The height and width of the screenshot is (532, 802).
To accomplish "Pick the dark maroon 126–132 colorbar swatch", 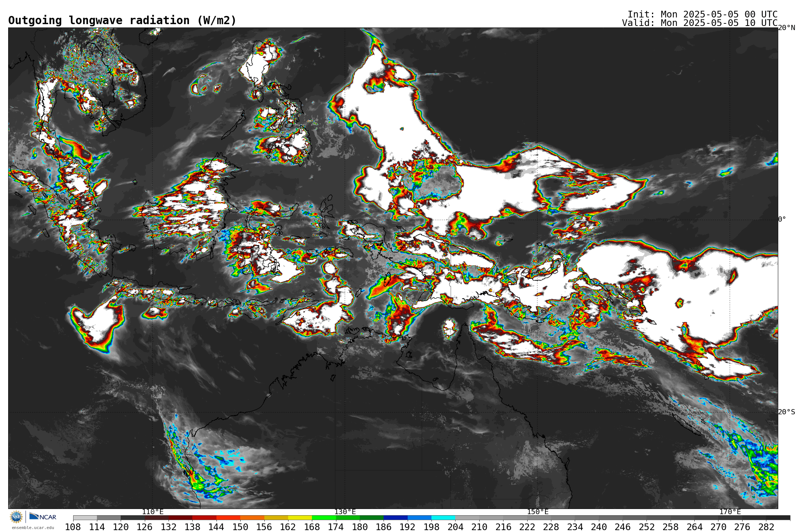I will pos(157,518).
